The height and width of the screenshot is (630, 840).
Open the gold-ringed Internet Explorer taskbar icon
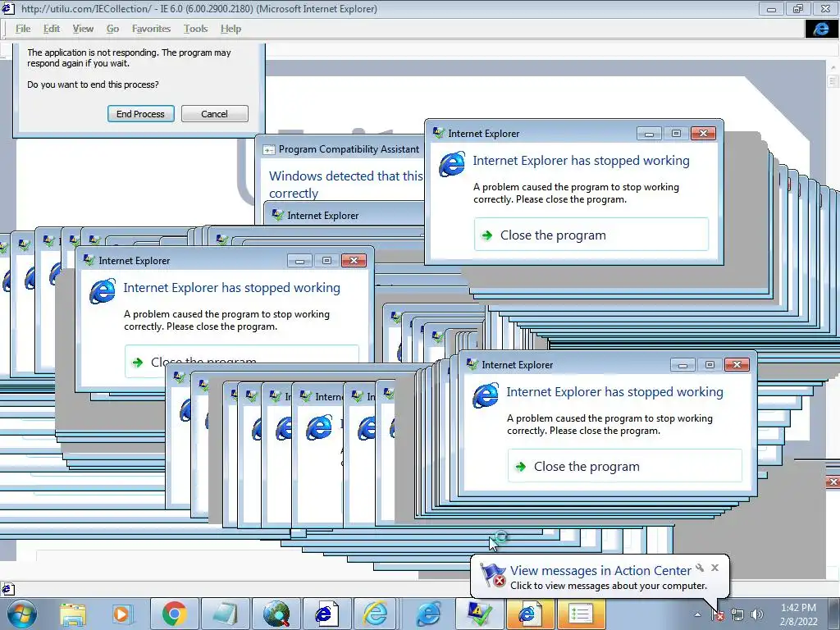377,614
